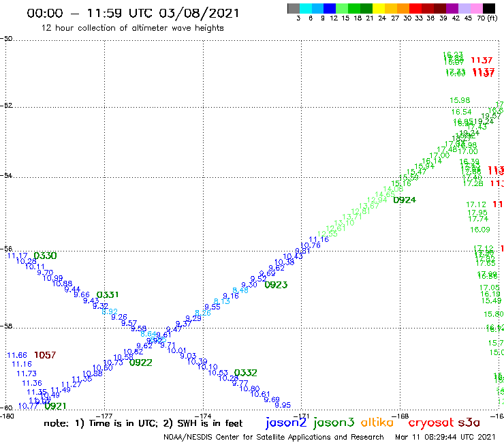Screen dimensions: 504x443
Task: Click the 9.95 wave height value
Action: tap(283, 405)
